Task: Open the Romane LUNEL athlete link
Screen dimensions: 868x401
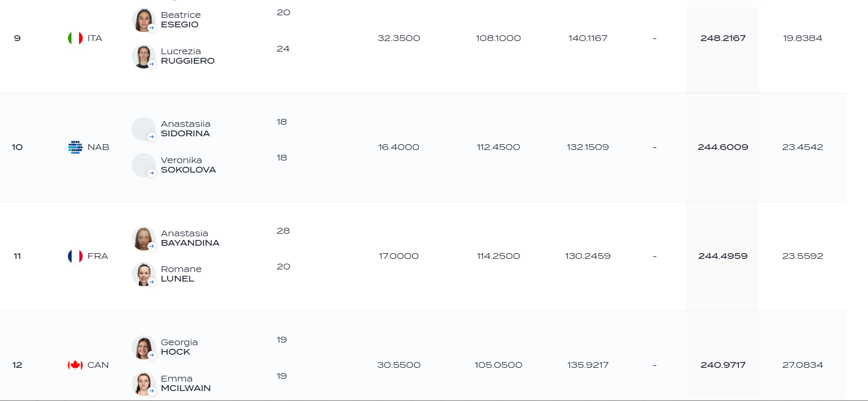Action: (181, 274)
